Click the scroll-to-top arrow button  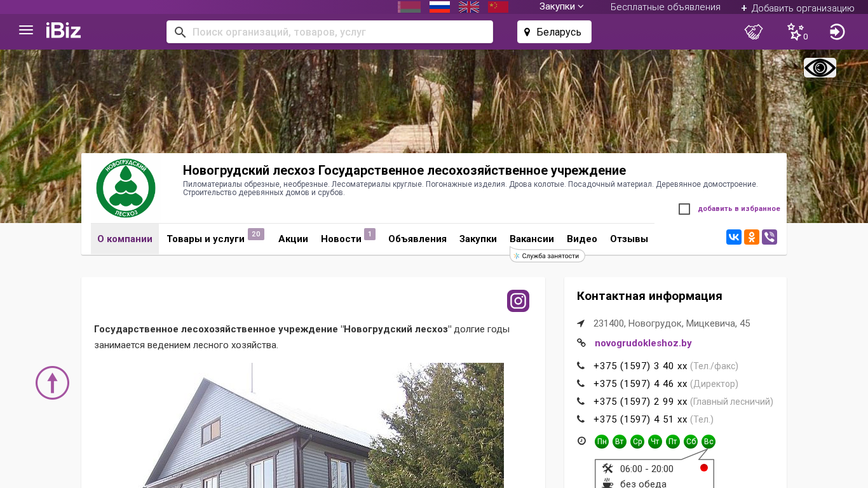pos(52,383)
